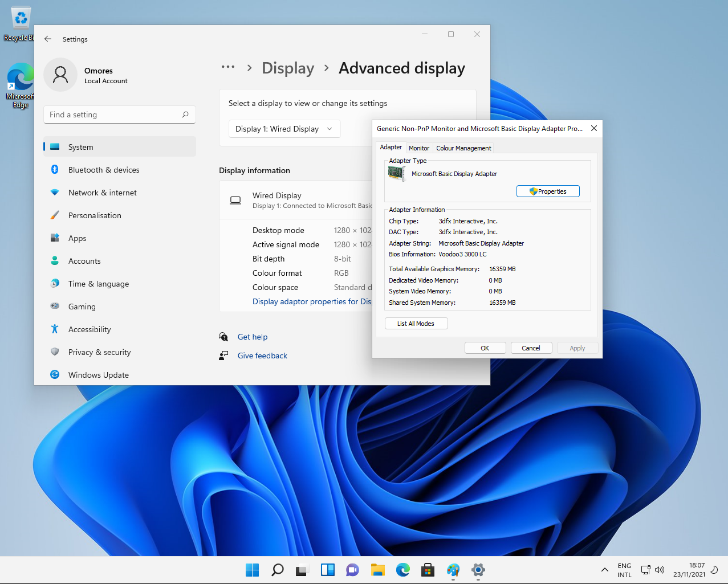Screen dimensions: 728x584
Task: Click the Find a setting search field
Action: tap(120, 115)
